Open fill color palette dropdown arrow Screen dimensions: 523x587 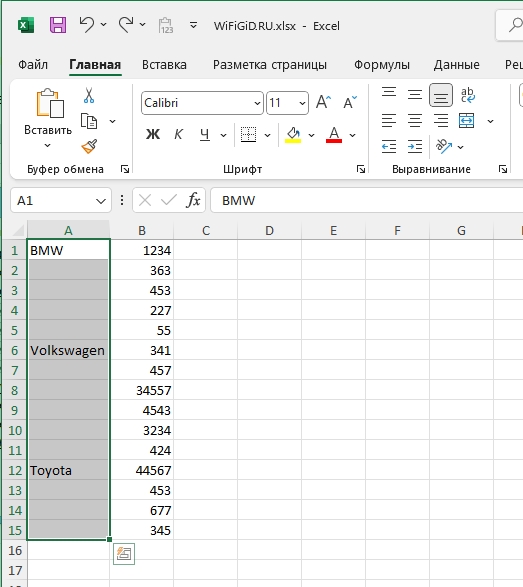(x=311, y=135)
